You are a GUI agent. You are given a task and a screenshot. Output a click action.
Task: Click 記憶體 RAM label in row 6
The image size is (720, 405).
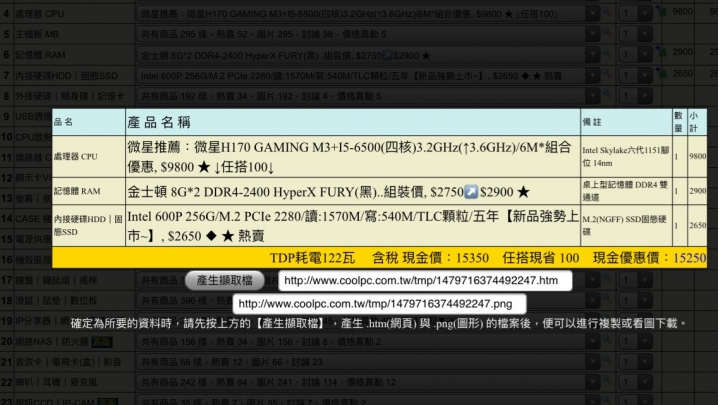[40, 55]
